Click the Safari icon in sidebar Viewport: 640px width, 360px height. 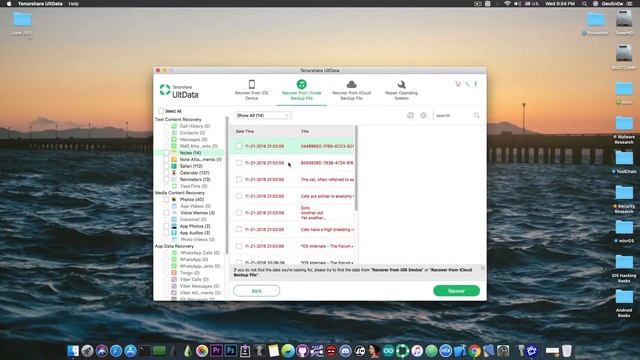[x=174, y=166]
